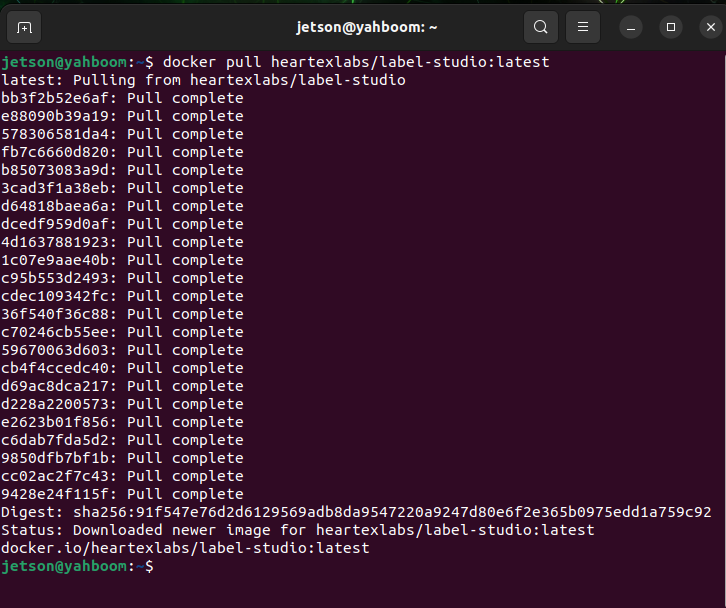Click the cc02ac2f7c43 layer line

click(122, 476)
